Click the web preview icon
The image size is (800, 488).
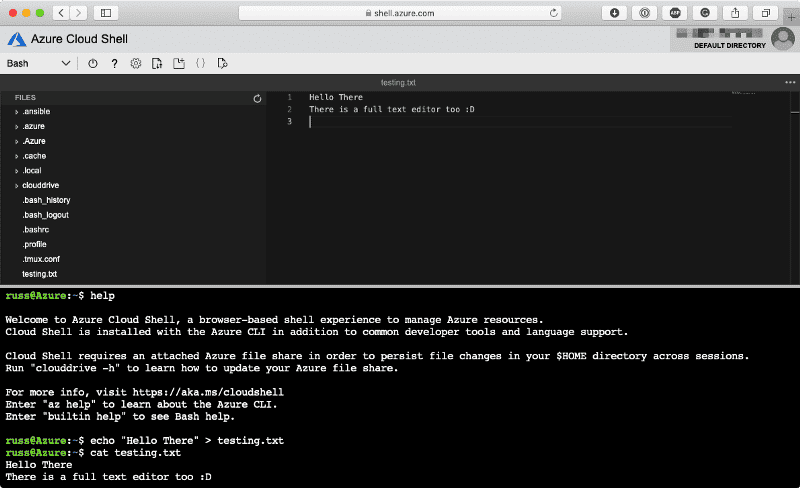(x=223, y=63)
